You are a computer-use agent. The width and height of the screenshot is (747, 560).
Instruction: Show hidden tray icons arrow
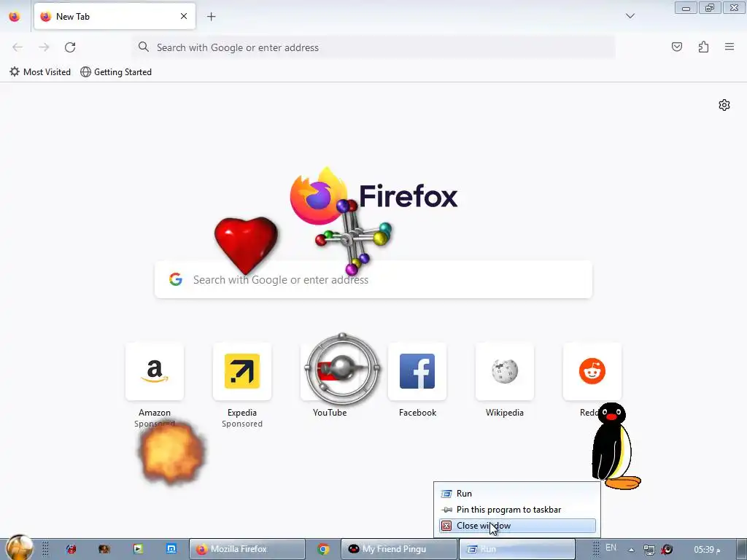click(x=631, y=550)
